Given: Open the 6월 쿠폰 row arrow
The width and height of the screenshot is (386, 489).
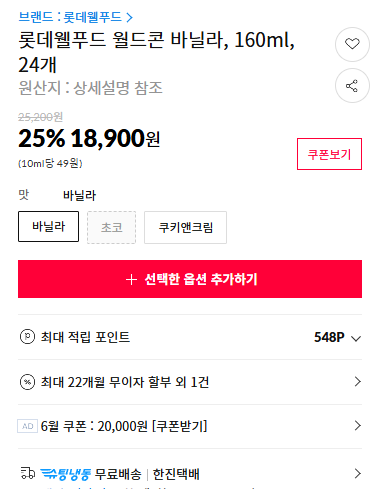Looking at the screenshot, I should click(358, 426).
